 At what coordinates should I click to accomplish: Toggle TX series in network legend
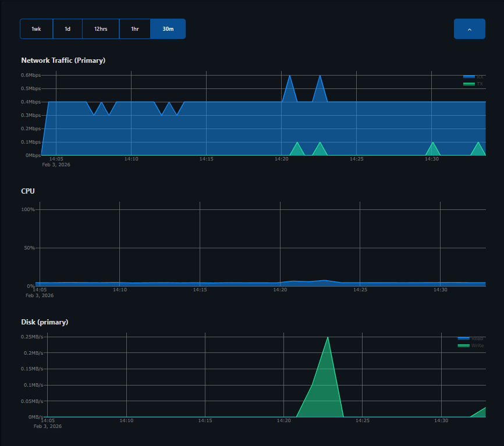pos(473,84)
